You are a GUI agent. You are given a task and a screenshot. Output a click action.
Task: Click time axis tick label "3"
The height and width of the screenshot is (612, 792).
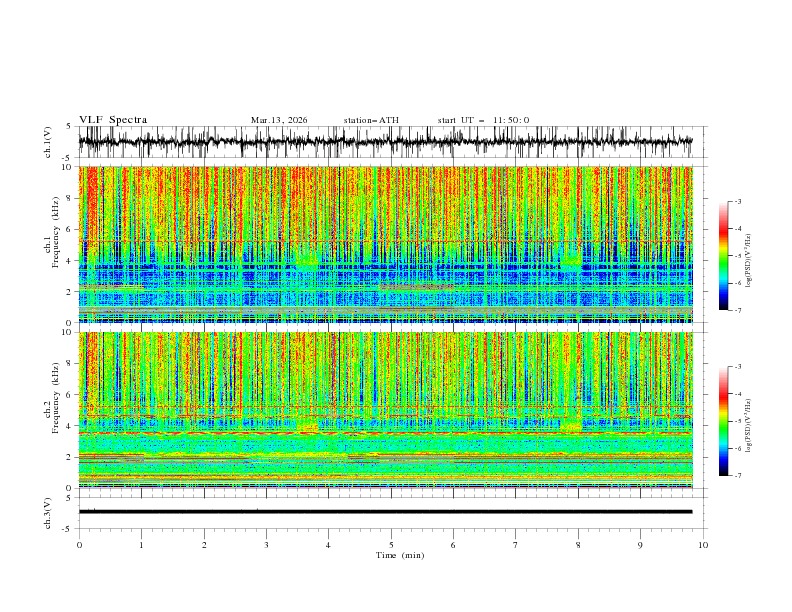pos(266,545)
